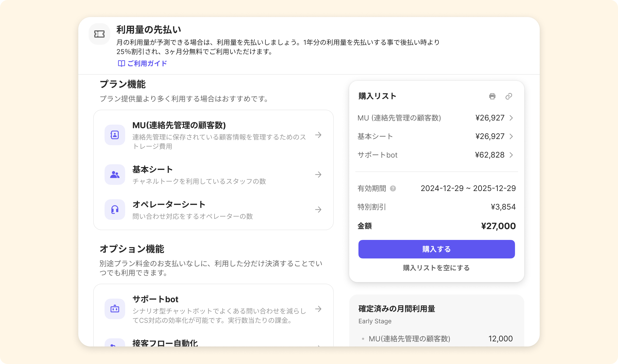Click the MU contact management icon
The image size is (618, 364).
[x=115, y=135]
